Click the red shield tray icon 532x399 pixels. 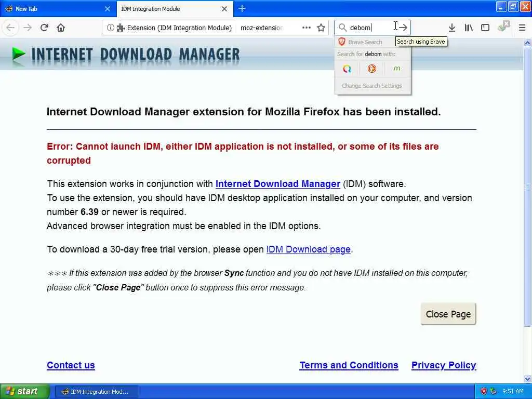[484, 391]
